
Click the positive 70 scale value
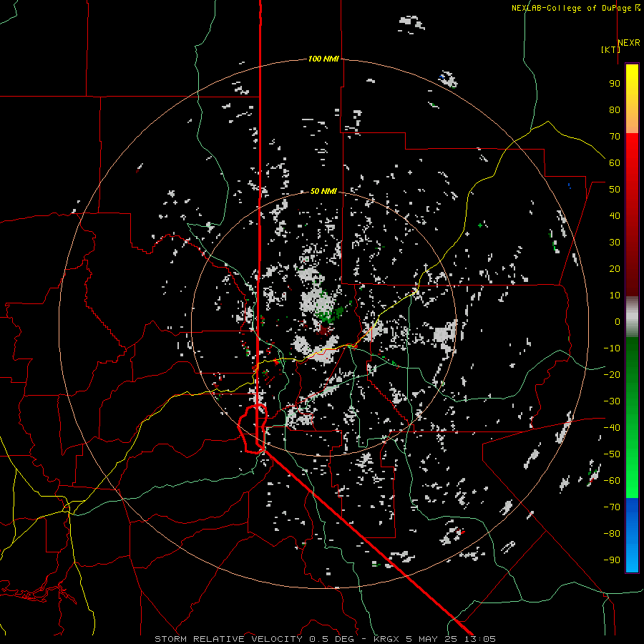click(615, 137)
